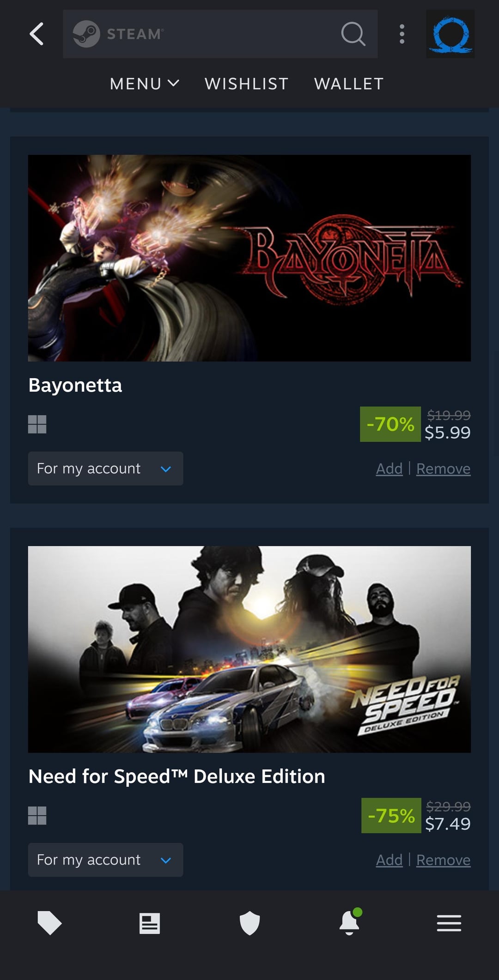Expand Need for Speed's "For my account" dropdown
499x980 pixels.
[x=105, y=859]
